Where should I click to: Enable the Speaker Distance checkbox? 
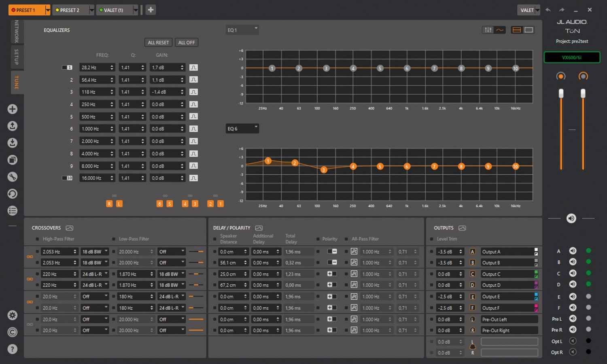(x=215, y=239)
